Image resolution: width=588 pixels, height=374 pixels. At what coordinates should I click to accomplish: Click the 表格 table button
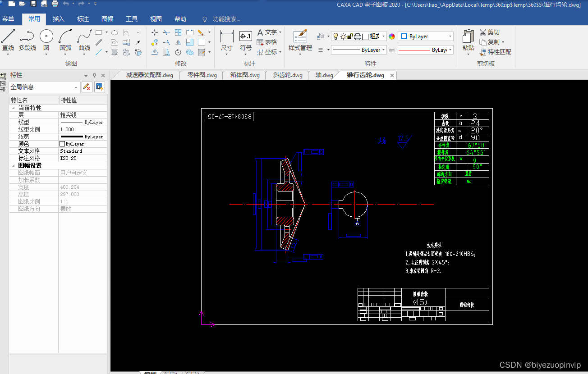coord(267,42)
